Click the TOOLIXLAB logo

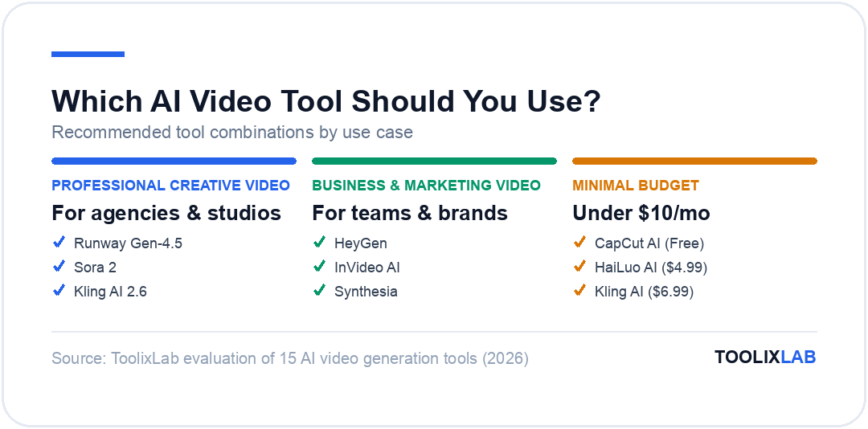(765, 357)
